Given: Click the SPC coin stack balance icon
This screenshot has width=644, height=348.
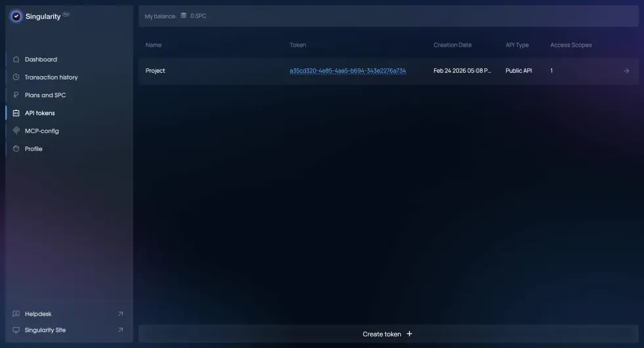Looking at the screenshot, I should [x=184, y=16].
